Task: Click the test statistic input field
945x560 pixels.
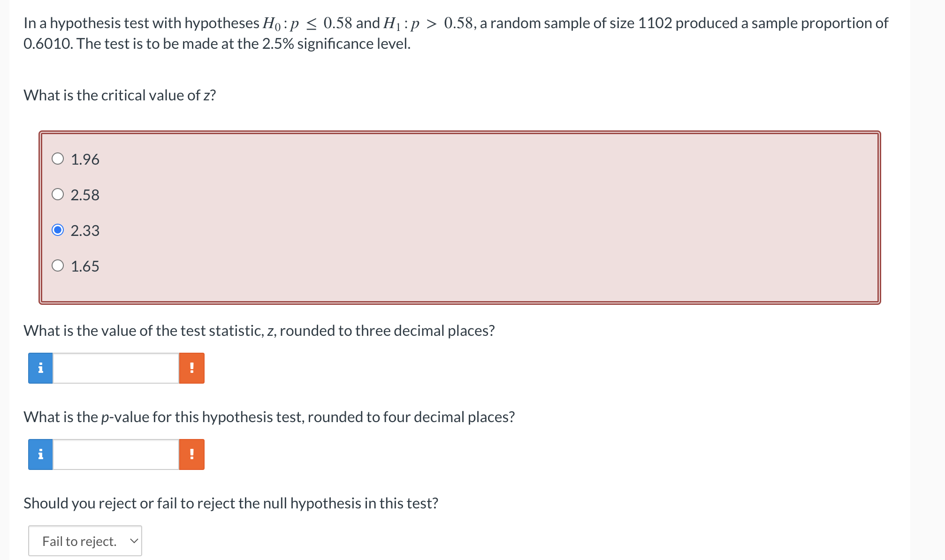Action: point(115,368)
